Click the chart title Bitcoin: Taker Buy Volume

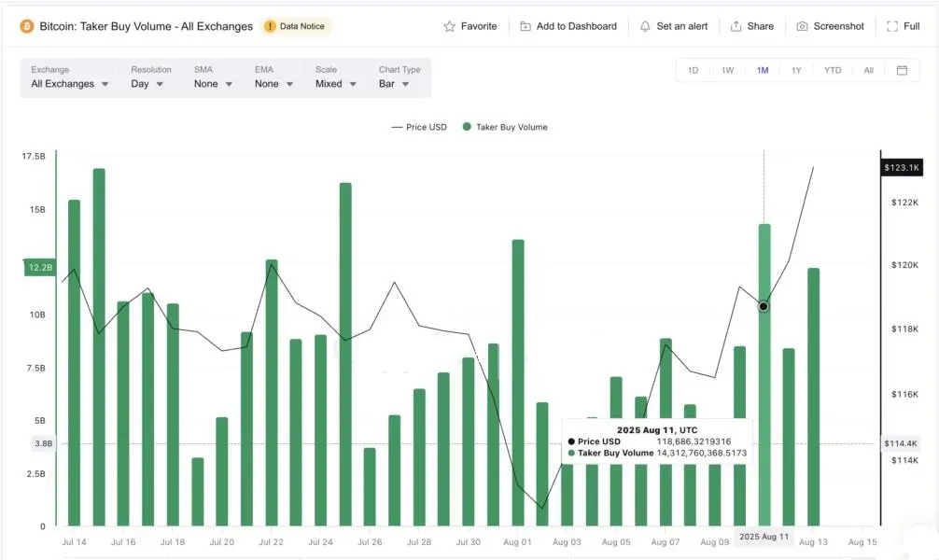coord(147,26)
